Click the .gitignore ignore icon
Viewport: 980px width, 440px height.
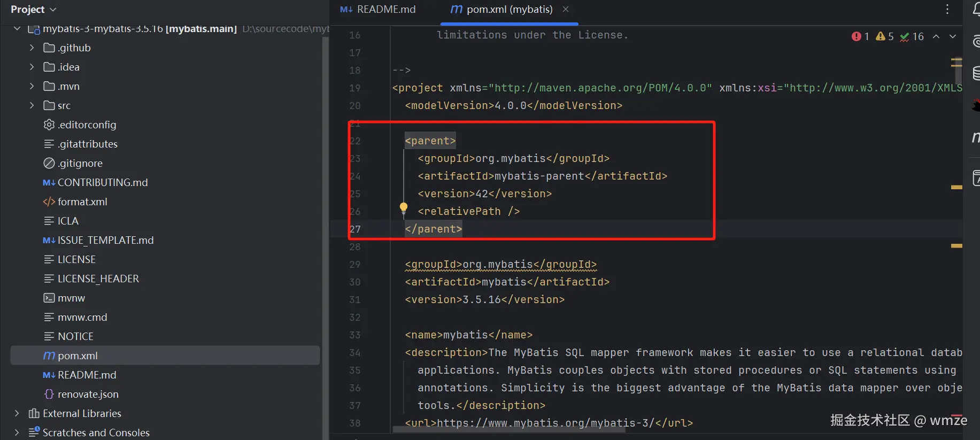[x=49, y=163]
